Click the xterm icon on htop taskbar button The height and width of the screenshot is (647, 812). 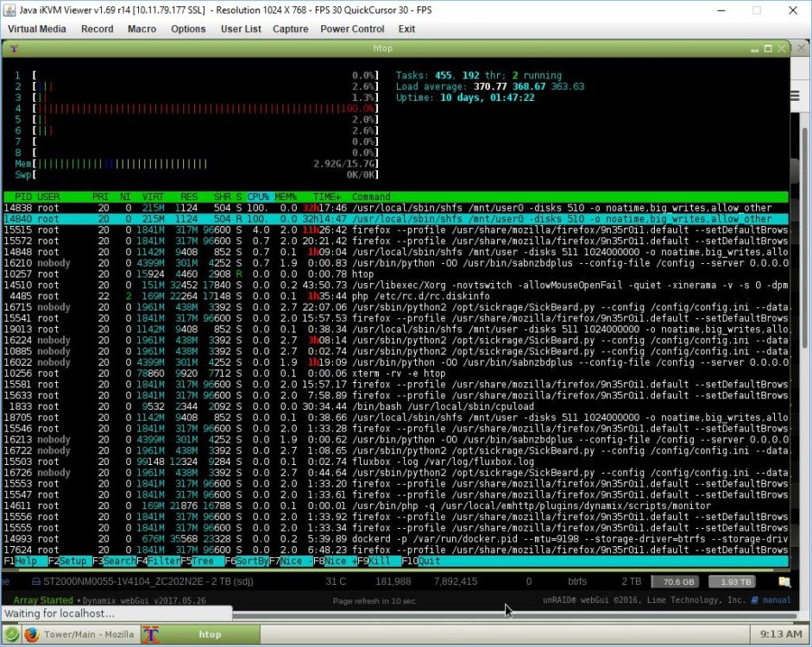[x=151, y=634]
